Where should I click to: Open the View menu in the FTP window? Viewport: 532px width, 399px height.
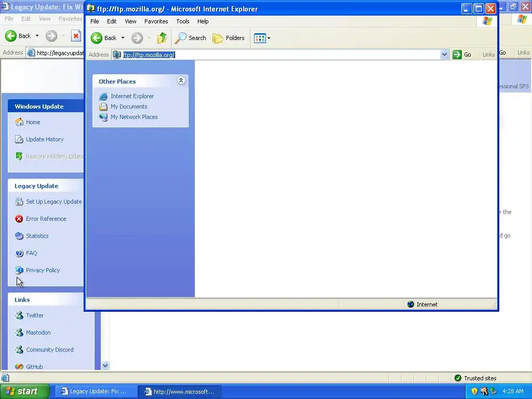point(130,21)
